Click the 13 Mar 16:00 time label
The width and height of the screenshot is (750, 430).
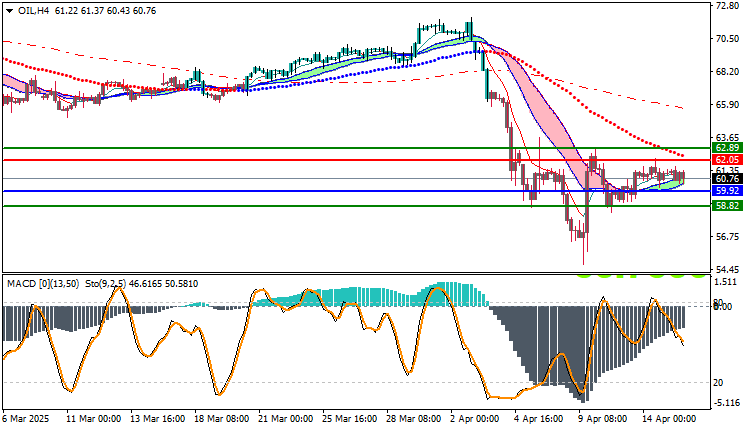click(x=157, y=419)
